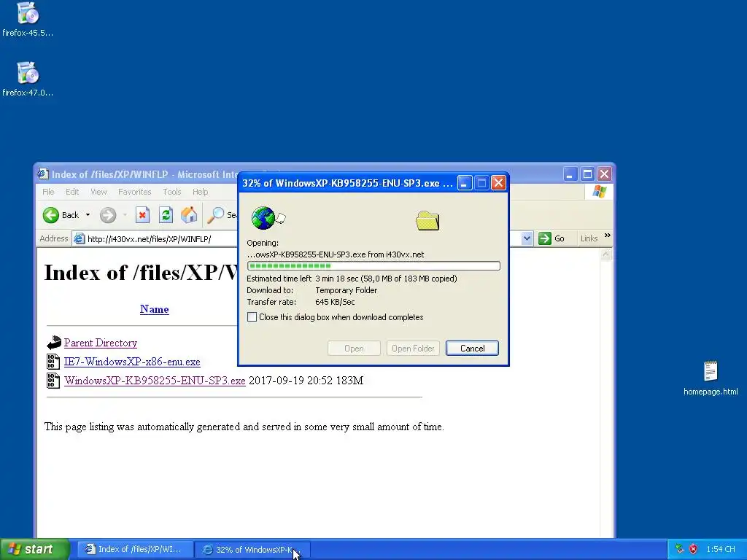Click the 'Temporary Folder' download location text

pos(347,290)
